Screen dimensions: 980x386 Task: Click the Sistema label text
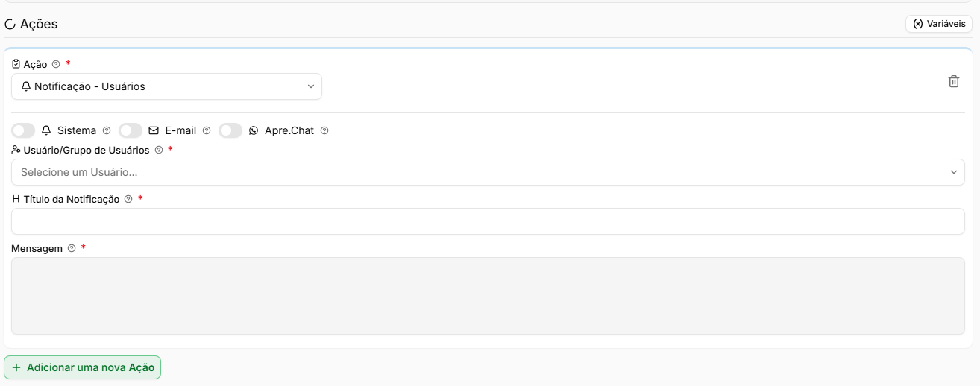77,130
